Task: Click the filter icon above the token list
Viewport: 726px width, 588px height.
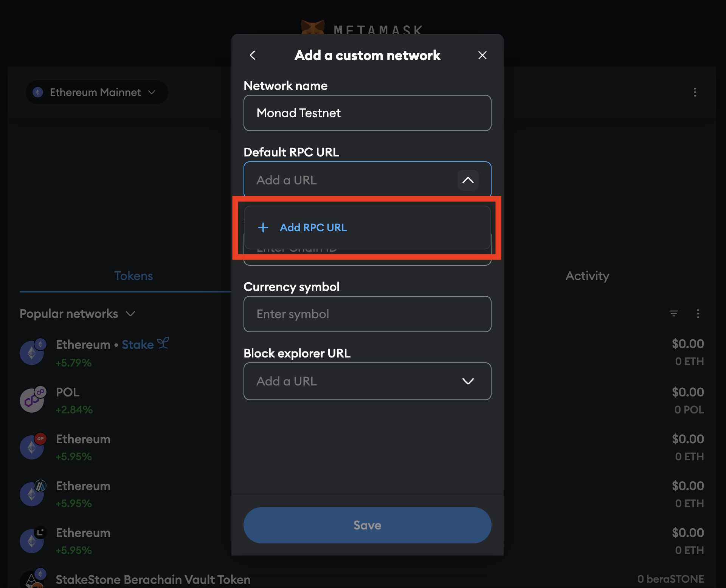Action: [674, 314]
